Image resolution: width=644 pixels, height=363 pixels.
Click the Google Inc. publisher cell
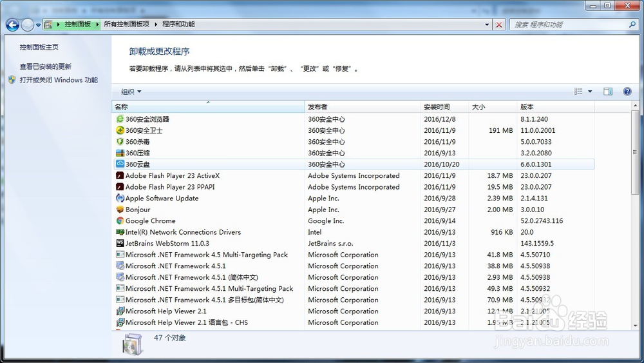coord(326,221)
